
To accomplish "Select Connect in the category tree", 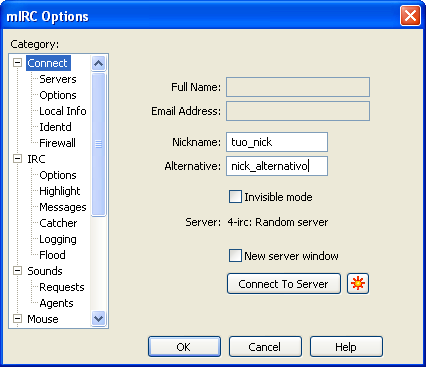I will (48, 63).
